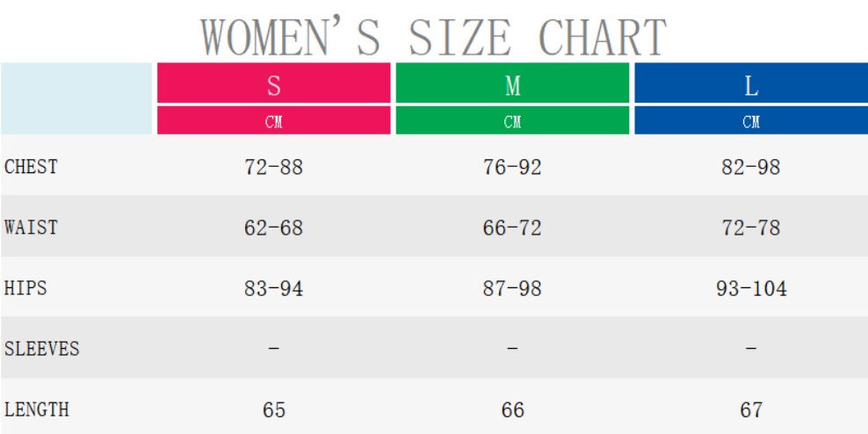The height and width of the screenshot is (434, 868).
Task: Click length value 65 for size S
Action: click(274, 410)
